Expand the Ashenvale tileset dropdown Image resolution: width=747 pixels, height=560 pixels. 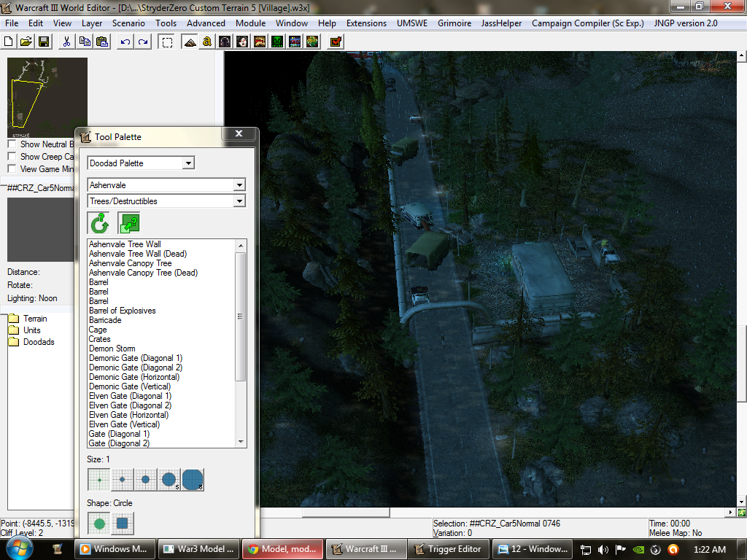tap(167, 184)
